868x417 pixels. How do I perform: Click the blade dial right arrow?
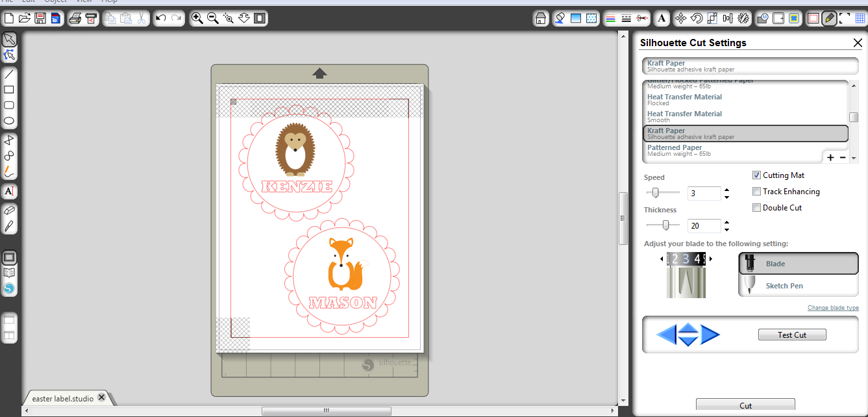(x=711, y=259)
